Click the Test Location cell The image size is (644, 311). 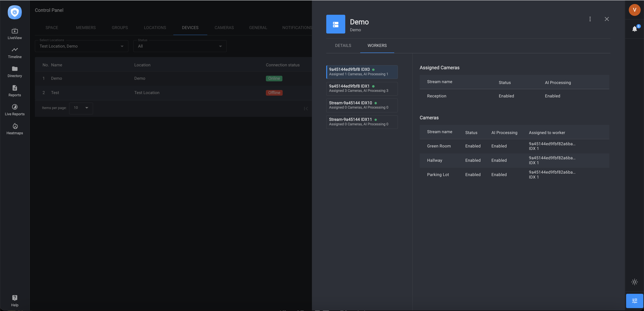point(147,93)
